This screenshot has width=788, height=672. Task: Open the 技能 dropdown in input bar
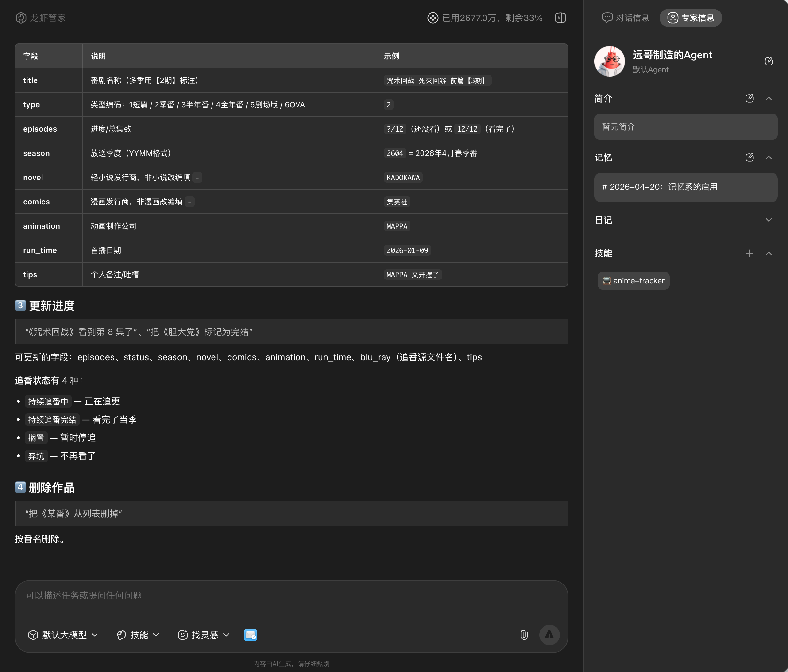138,635
